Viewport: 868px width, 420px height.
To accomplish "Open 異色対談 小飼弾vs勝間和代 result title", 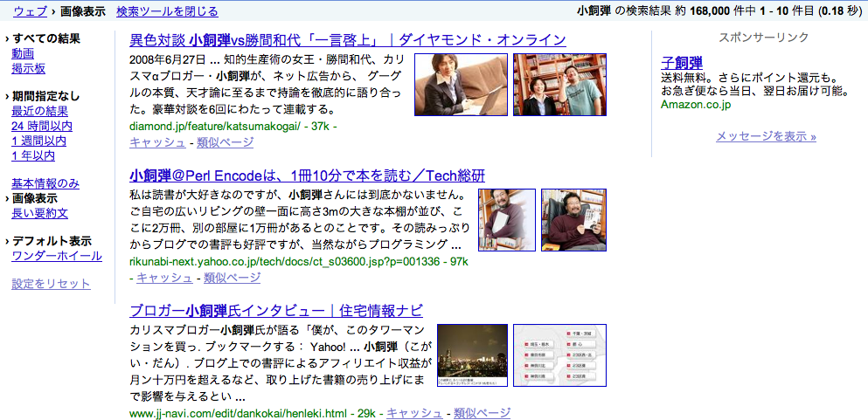I will 348,40.
